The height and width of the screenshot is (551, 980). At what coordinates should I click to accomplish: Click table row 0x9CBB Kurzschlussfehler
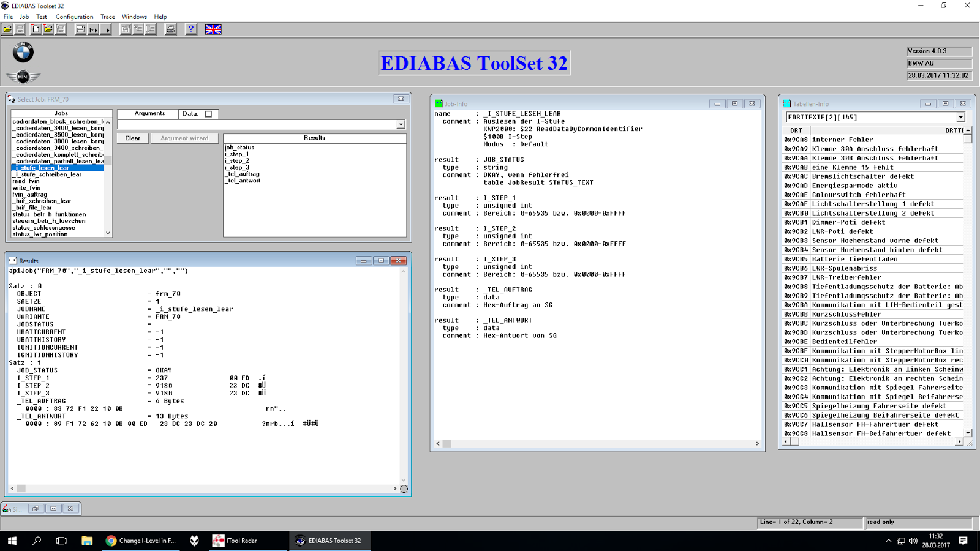[873, 314]
